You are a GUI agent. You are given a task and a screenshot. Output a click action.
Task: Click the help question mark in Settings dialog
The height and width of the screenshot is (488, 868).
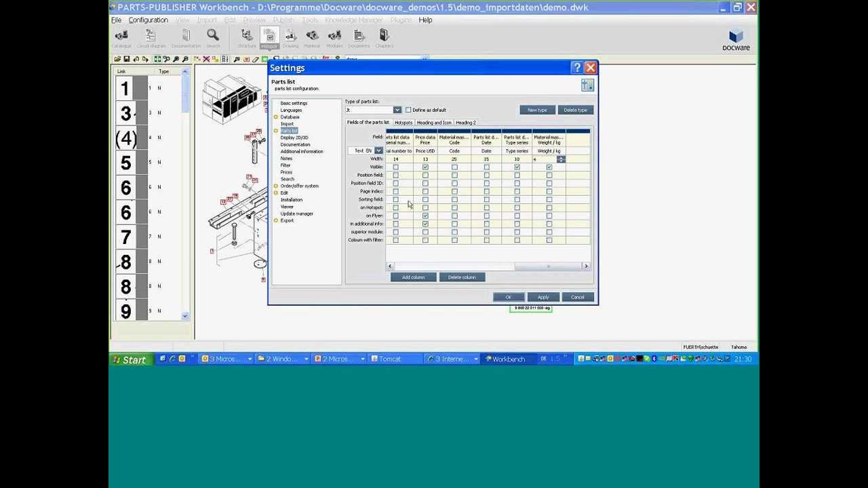click(576, 68)
